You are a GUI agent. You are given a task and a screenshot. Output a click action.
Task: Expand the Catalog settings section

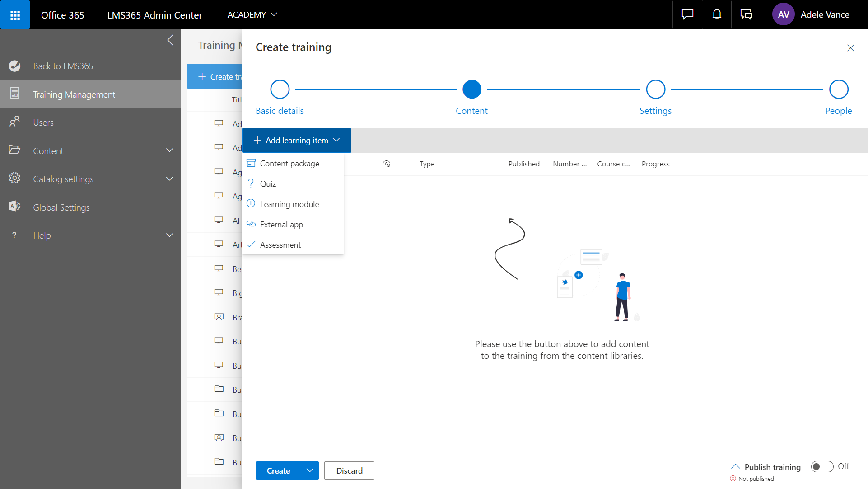(169, 179)
